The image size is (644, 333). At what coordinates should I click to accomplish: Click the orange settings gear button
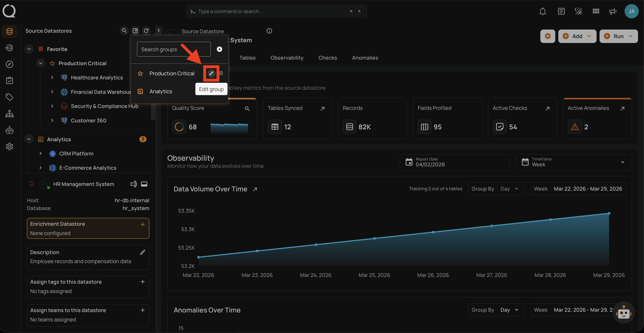[547, 36]
